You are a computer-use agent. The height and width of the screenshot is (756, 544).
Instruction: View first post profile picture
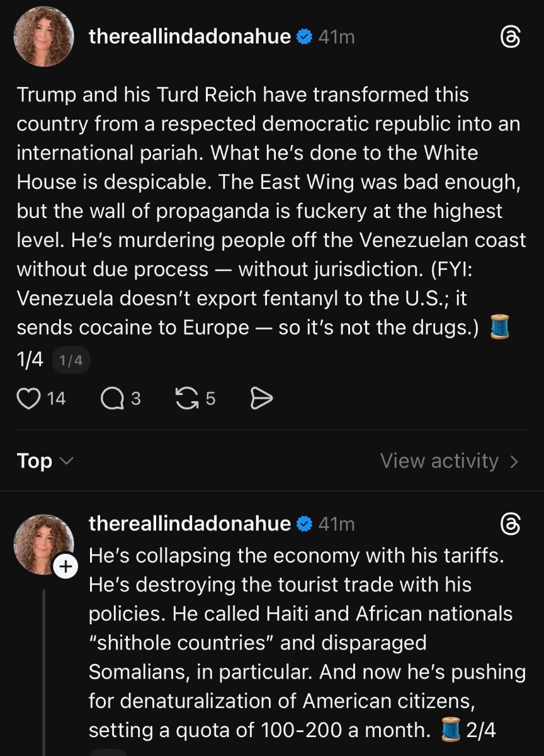click(43, 37)
